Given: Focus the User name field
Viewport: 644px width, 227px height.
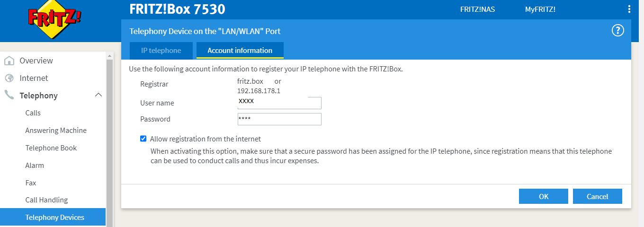Looking at the screenshot, I should 279,103.
